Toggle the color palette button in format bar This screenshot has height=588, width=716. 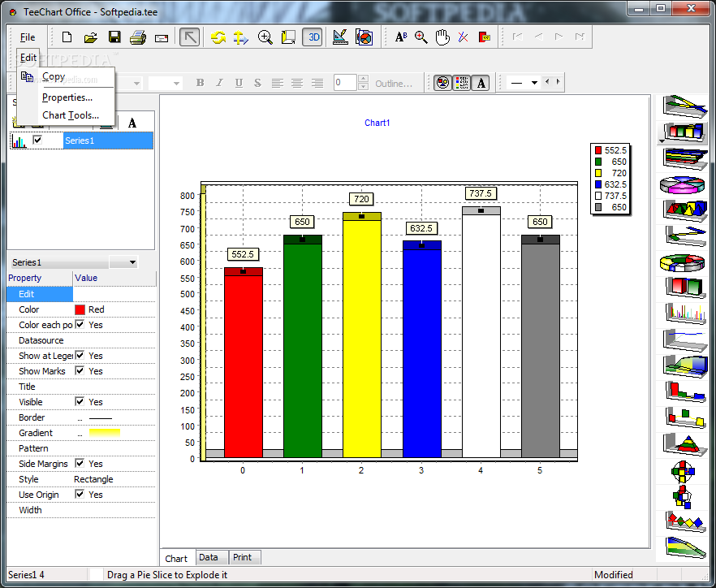tap(442, 83)
